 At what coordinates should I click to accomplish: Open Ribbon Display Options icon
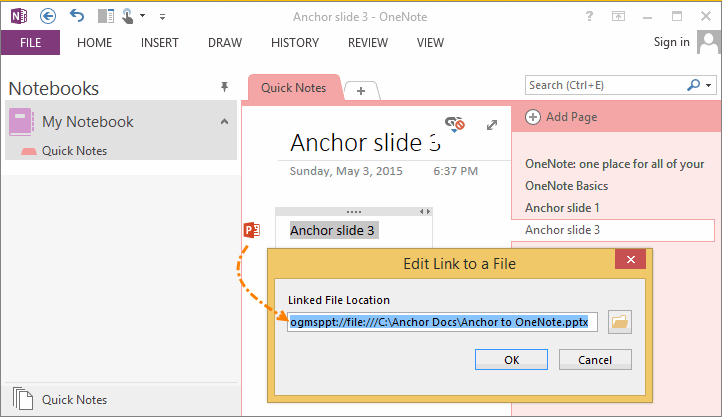point(618,17)
